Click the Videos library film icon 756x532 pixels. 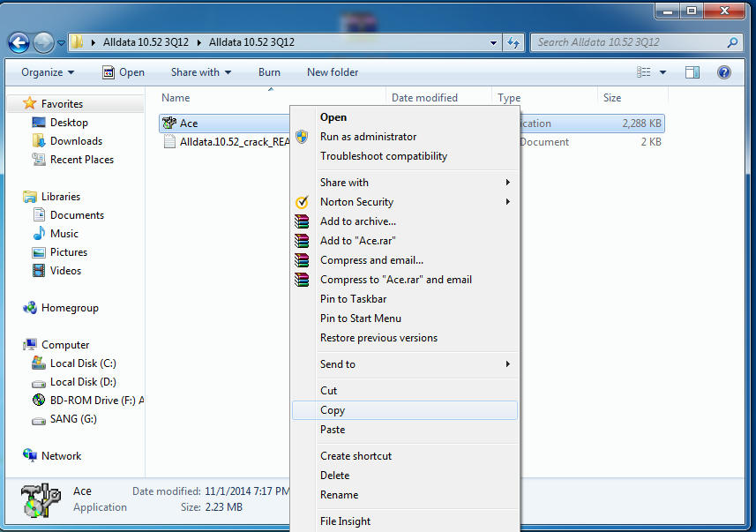click(39, 271)
